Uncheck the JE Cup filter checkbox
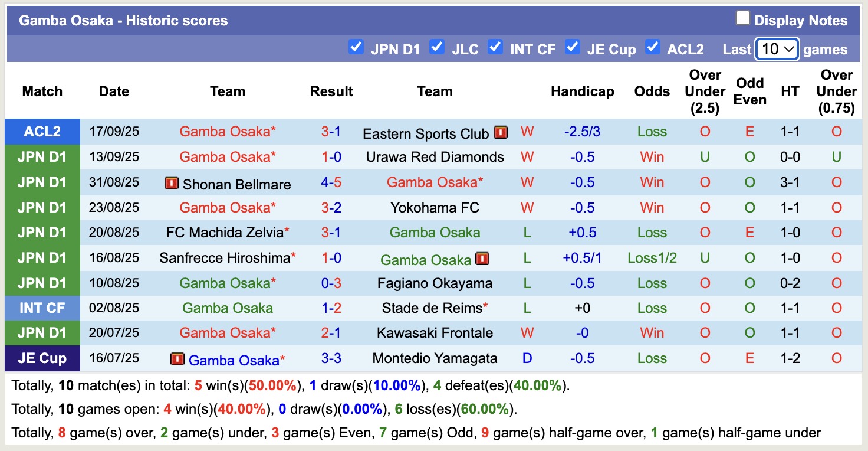Image resolution: width=868 pixels, height=451 pixels. click(x=573, y=48)
